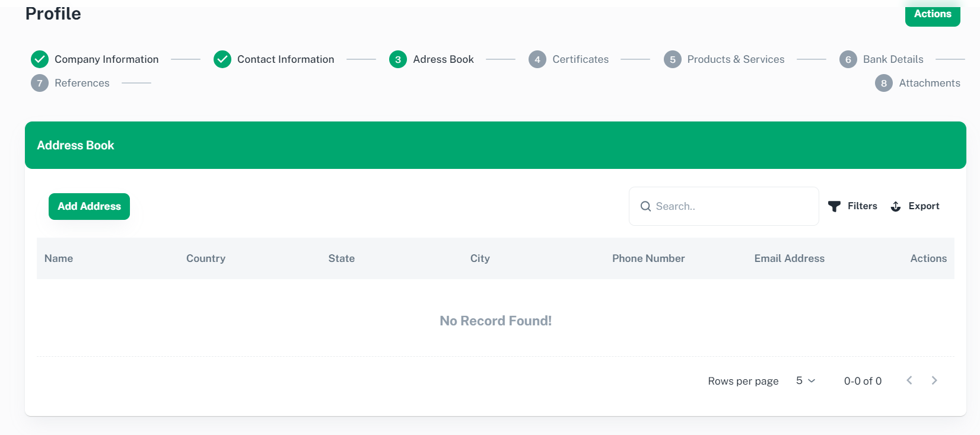Image resolution: width=980 pixels, height=435 pixels.
Task: Click the Export button label
Action: 924,206
